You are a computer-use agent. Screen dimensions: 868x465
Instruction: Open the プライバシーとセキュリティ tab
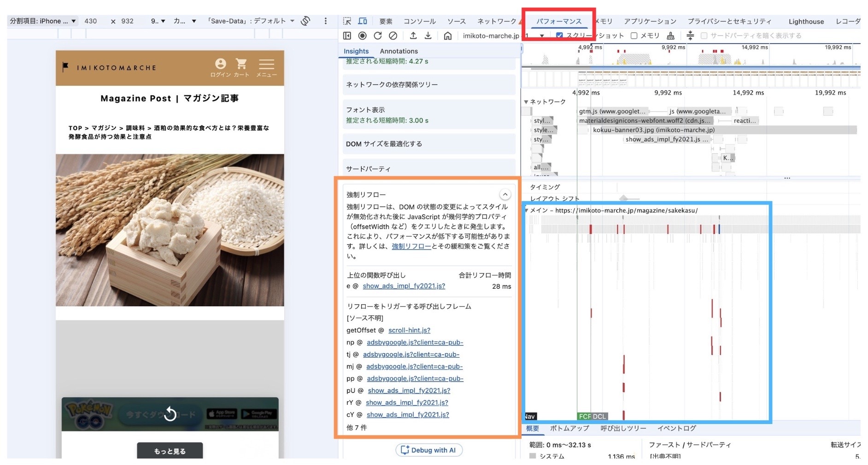click(729, 21)
